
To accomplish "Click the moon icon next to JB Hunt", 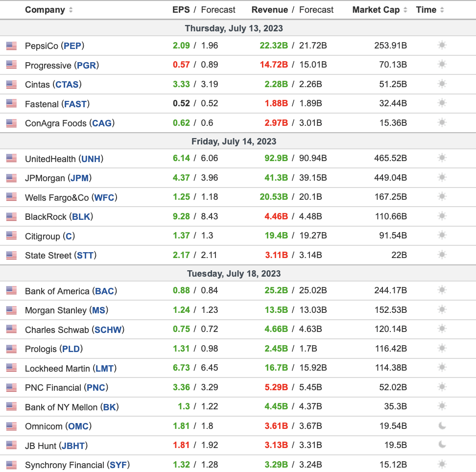I will (x=441, y=445).
